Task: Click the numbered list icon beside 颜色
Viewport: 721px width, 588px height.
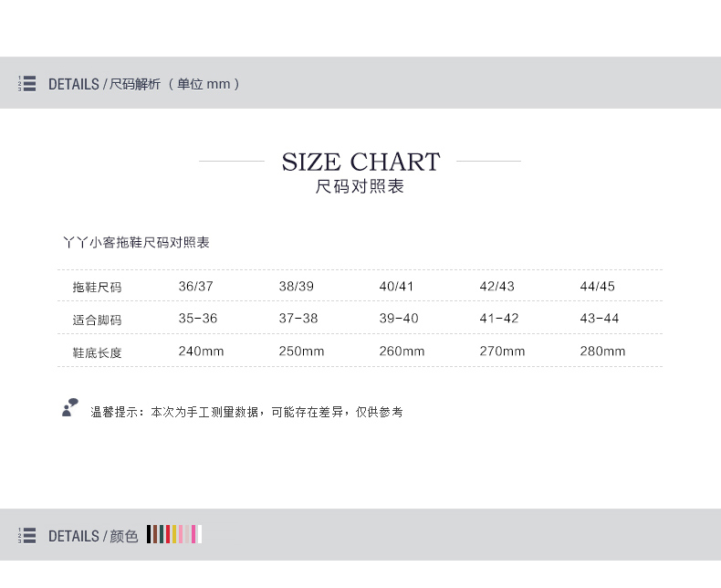Action: (26, 536)
